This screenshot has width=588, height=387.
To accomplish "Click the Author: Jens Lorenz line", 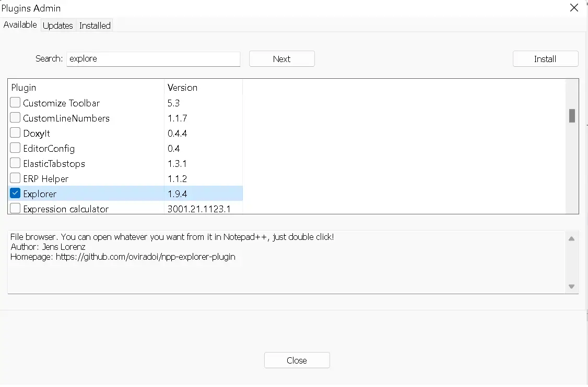I will click(x=48, y=247).
